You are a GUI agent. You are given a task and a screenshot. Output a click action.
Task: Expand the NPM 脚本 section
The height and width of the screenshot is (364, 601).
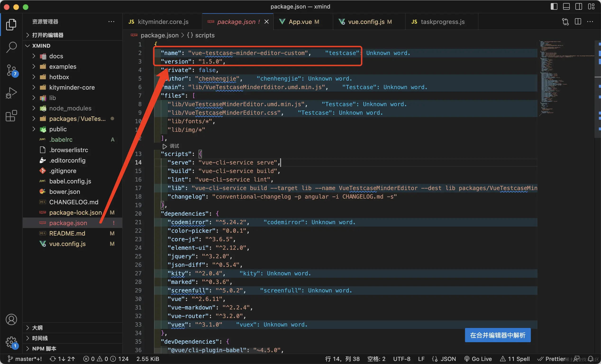coord(44,348)
